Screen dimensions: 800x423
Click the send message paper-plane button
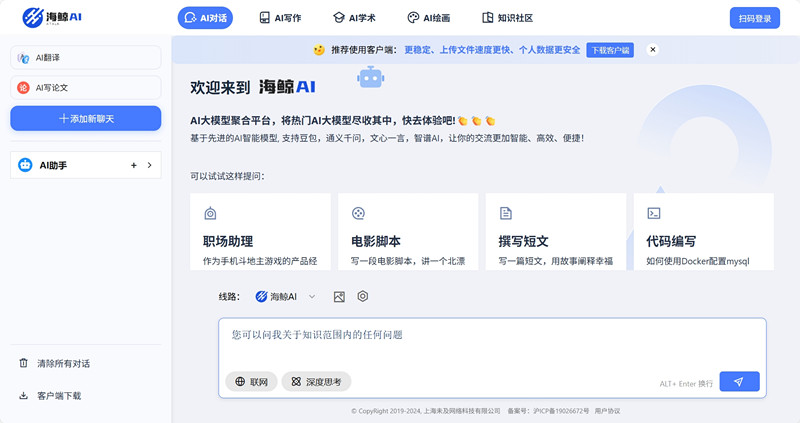[739, 382]
